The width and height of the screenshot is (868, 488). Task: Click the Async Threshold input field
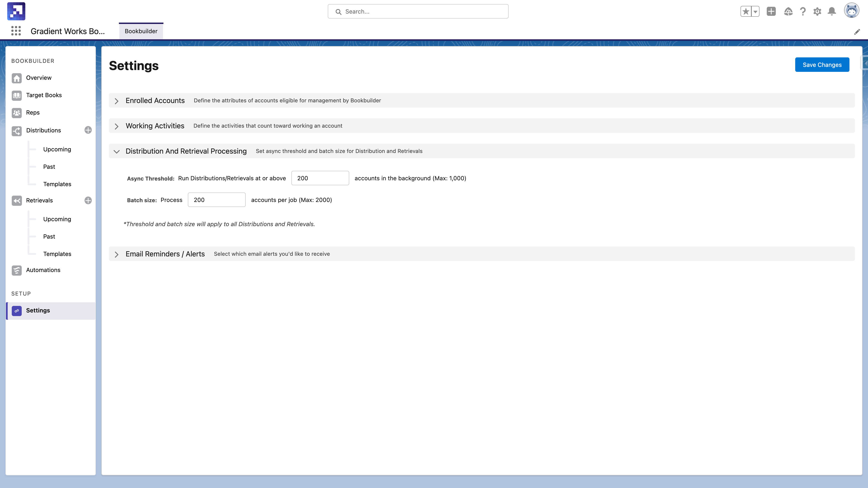coord(320,178)
